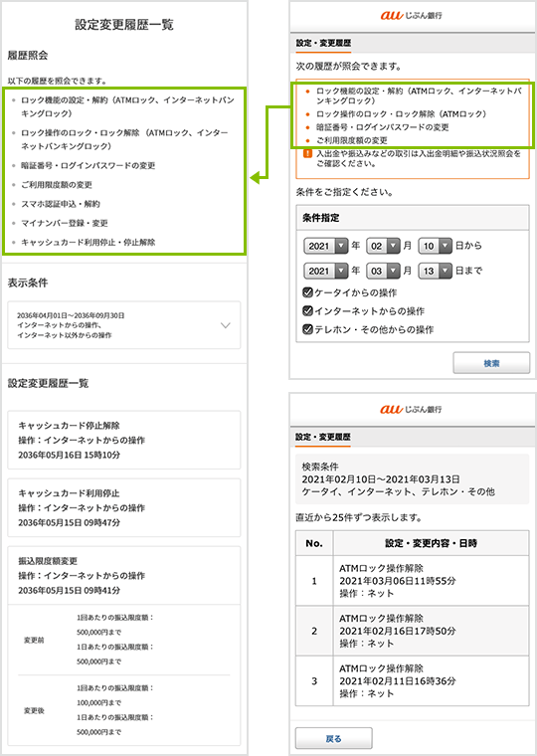Screen dimensions: 537x756
Task: Toggle the テレホン・その他からの操作 checkbox
Action: click(x=307, y=329)
